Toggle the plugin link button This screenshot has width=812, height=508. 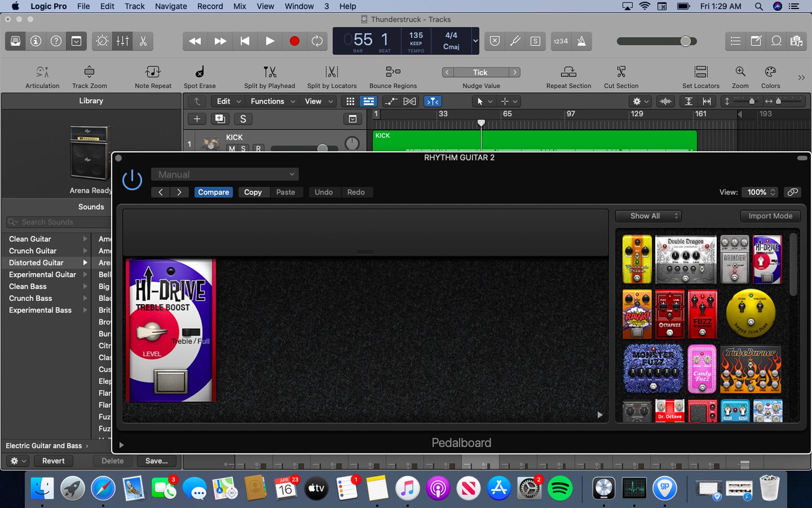tap(793, 192)
